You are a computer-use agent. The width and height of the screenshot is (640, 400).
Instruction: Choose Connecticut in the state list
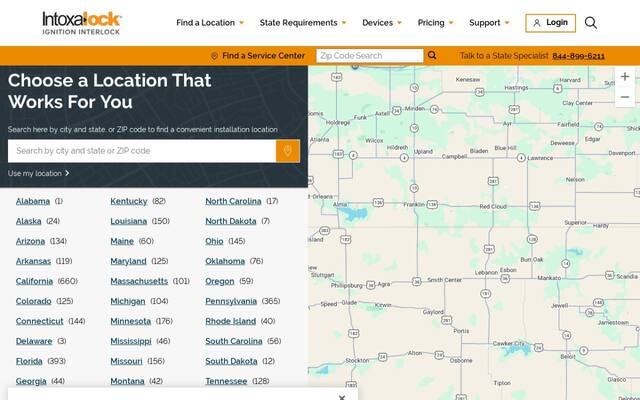pos(40,321)
